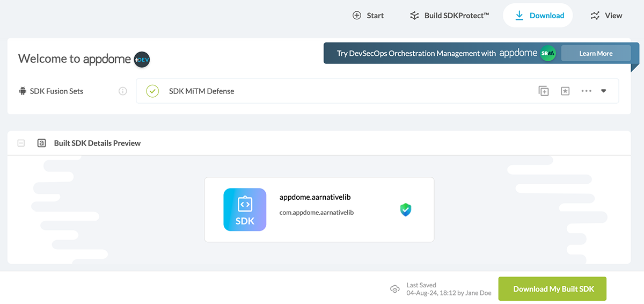This screenshot has width=644, height=304.
Task: Collapse the Built SDK Details Preview section
Action: click(21, 143)
